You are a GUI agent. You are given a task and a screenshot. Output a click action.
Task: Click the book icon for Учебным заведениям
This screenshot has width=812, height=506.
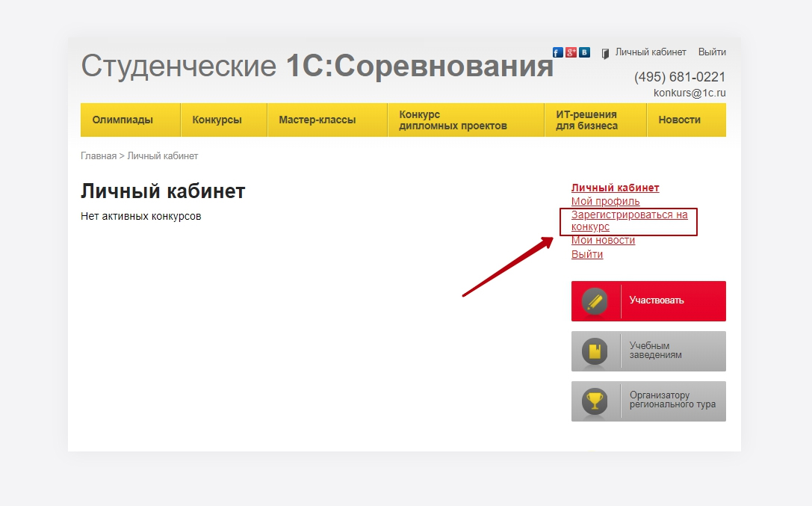click(x=595, y=351)
